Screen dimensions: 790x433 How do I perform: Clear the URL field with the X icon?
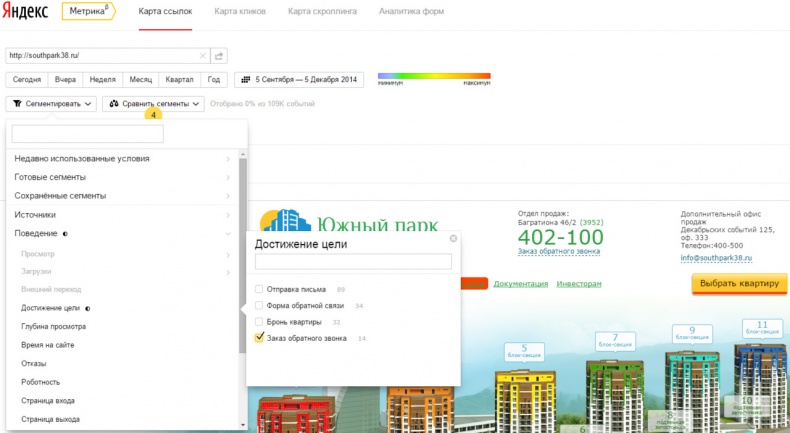[202, 56]
